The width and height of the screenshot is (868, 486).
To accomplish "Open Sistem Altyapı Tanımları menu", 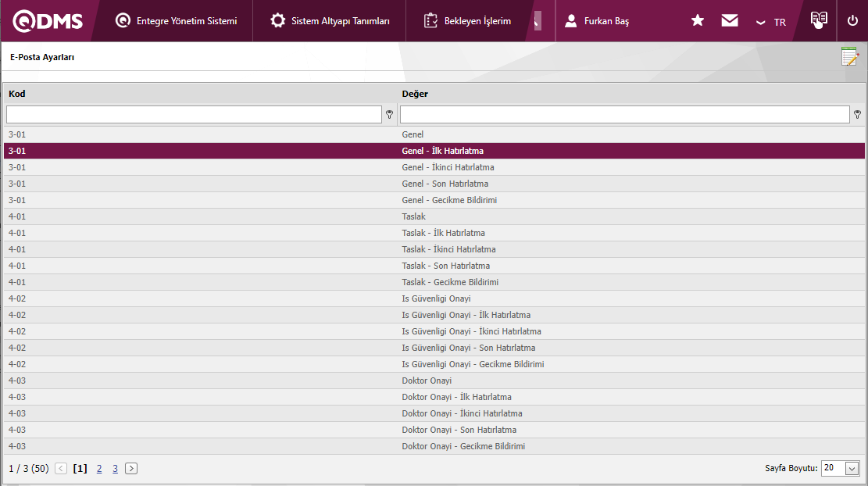I will click(330, 21).
